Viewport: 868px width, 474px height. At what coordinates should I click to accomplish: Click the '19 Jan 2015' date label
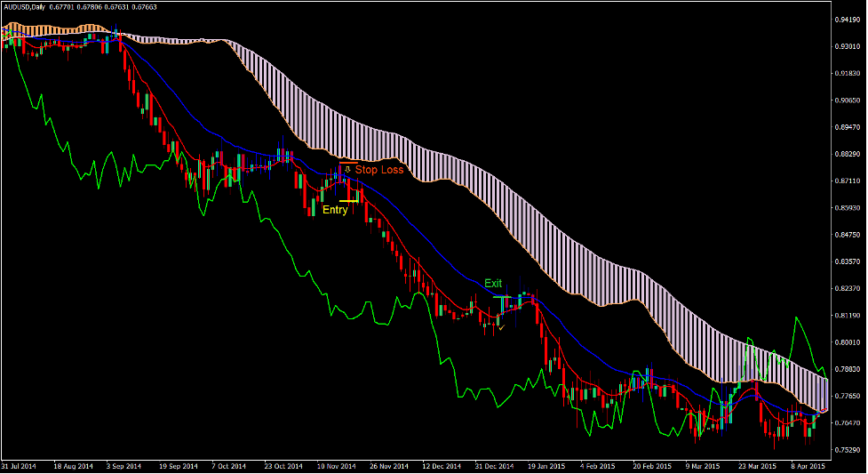coord(546,466)
